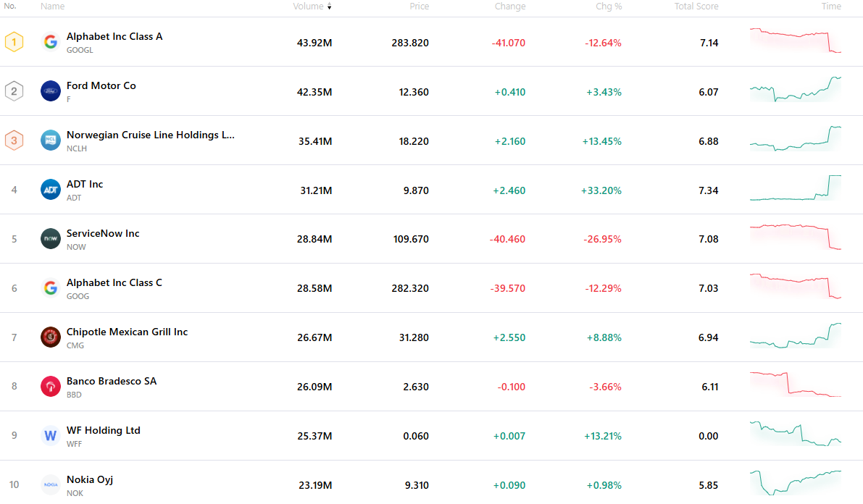Click the Ford intraday sparkline chart
The image size is (863, 504).
pyautogui.click(x=796, y=89)
